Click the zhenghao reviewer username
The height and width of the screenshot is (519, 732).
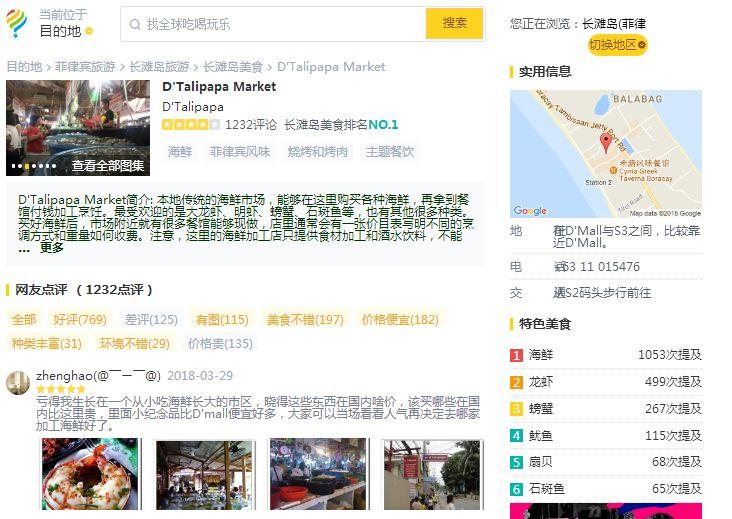99,376
